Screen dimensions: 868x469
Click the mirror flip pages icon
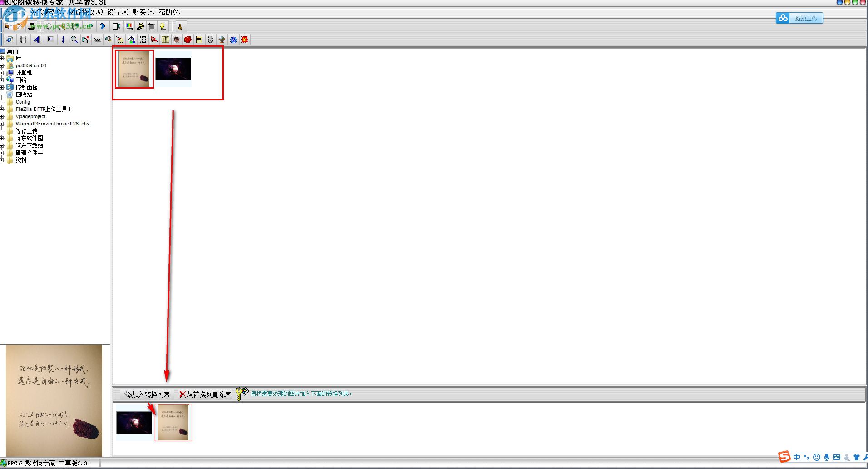click(117, 26)
